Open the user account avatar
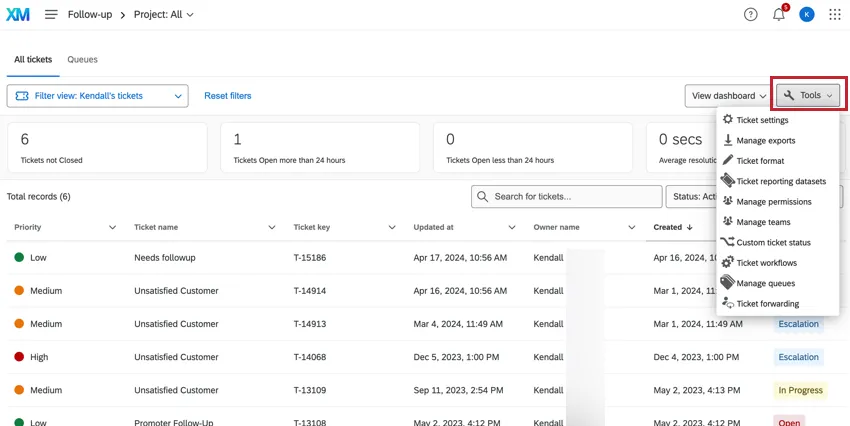 pyautogui.click(x=807, y=15)
